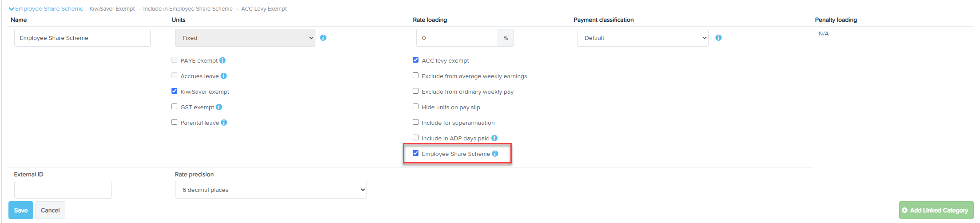The width and height of the screenshot is (980, 223).
Task: Collapse the Employee Share Scheme header
Action: click(46, 8)
